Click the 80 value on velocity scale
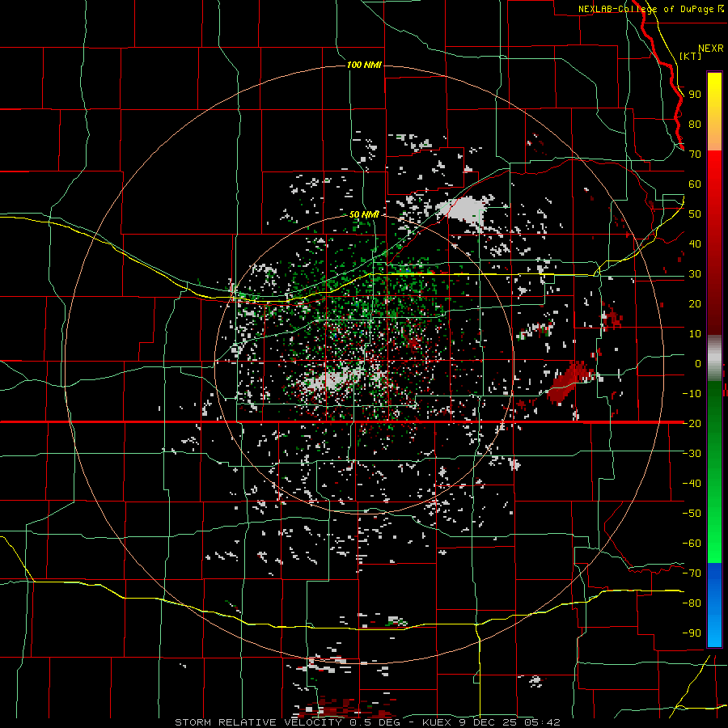The width and height of the screenshot is (728, 728). [x=695, y=125]
